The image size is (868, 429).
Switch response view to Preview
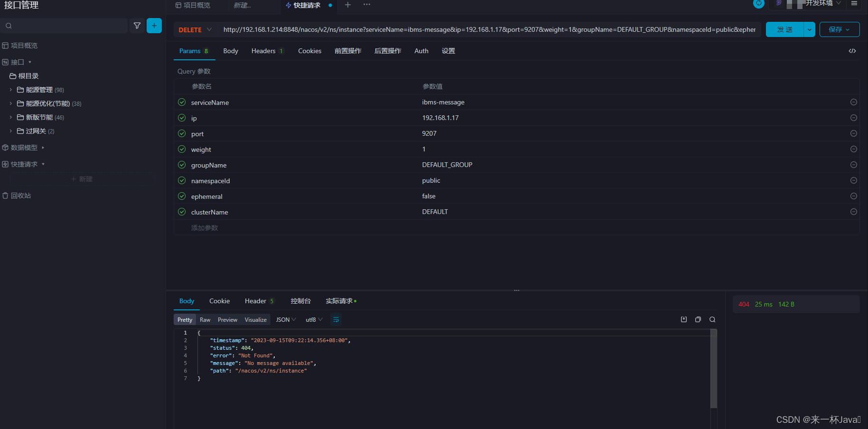227,319
